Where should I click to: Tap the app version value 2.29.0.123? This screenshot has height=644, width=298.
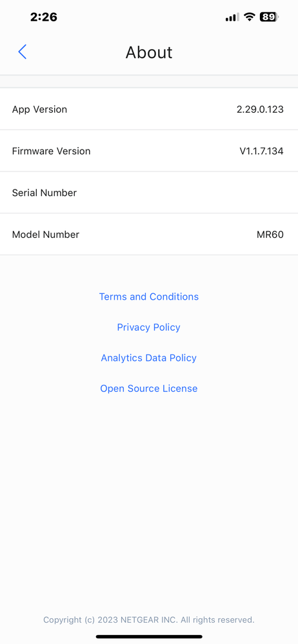tap(260, 109)
